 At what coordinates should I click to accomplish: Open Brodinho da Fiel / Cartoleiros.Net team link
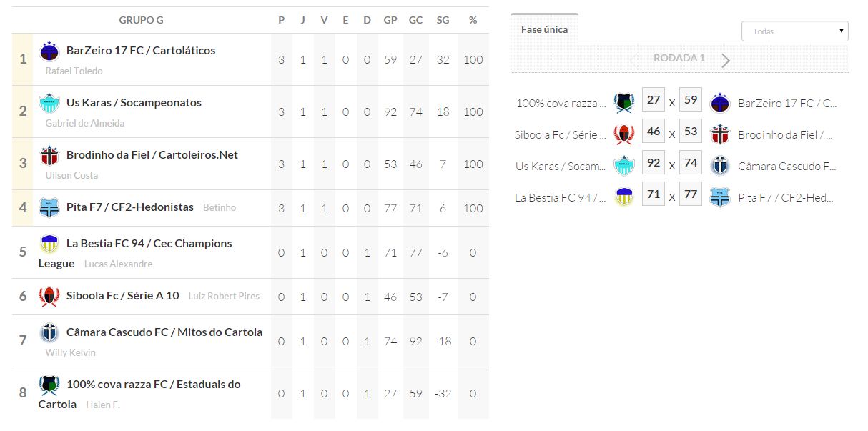[152, 155]
